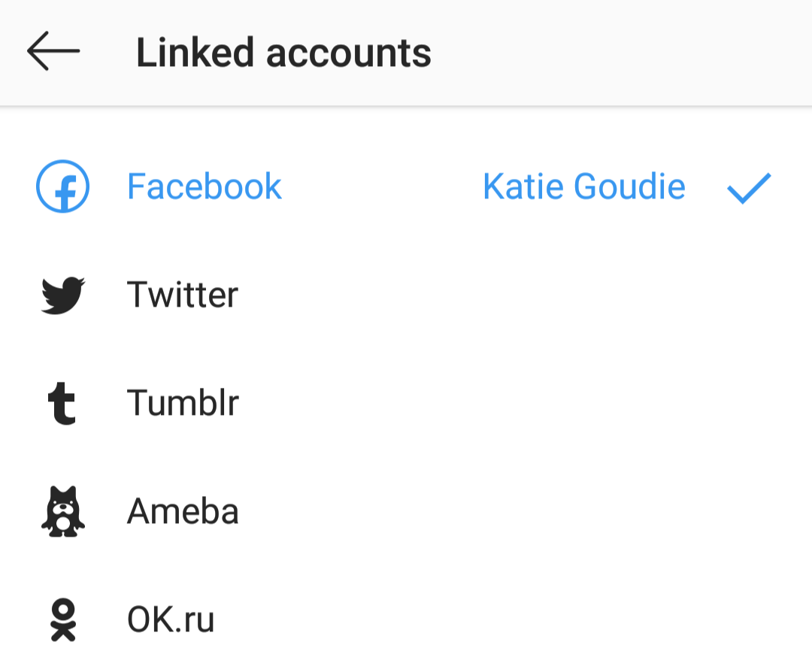Screen dimensions: 812x669
Task: Enable linking for the Twitter account
Action: [183, 295]
